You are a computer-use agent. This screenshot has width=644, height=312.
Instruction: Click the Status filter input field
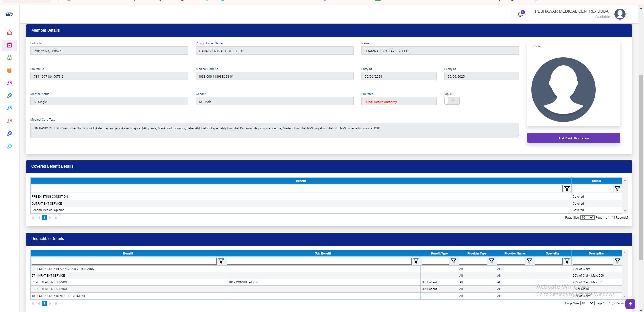coord(592,189)
